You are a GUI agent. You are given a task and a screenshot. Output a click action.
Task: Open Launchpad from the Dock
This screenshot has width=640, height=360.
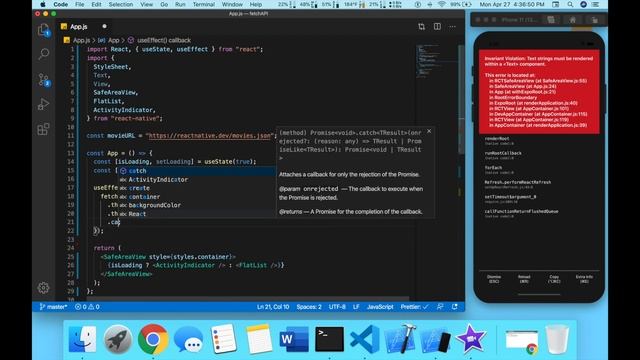click(118, 339)
